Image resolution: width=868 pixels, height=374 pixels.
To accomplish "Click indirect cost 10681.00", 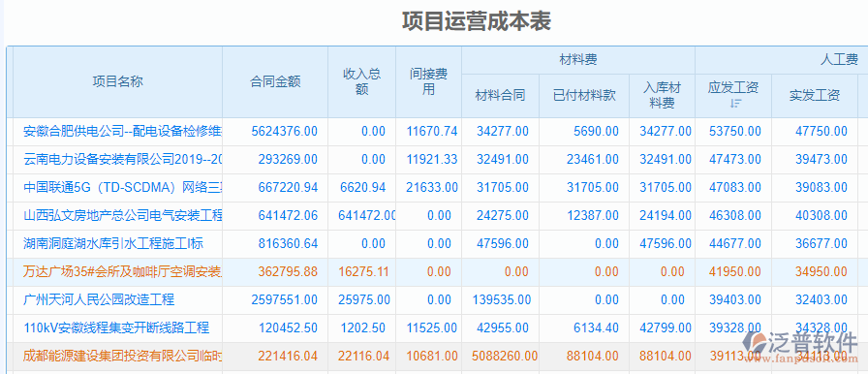I will (432, 356).
